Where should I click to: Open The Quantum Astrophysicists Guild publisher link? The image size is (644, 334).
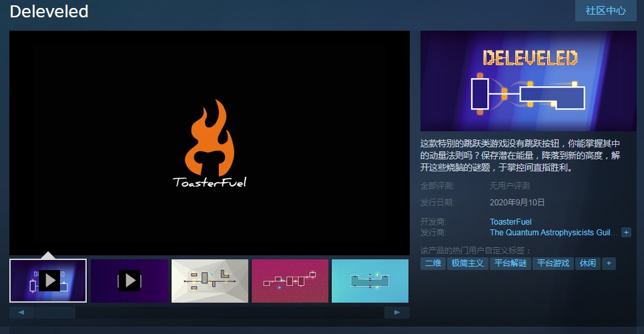[x=554, y=232]
